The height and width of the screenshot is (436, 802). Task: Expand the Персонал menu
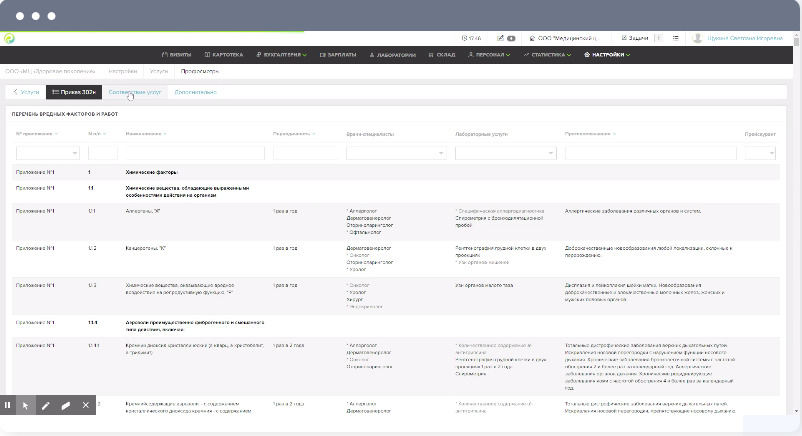(x=489, y=55)
